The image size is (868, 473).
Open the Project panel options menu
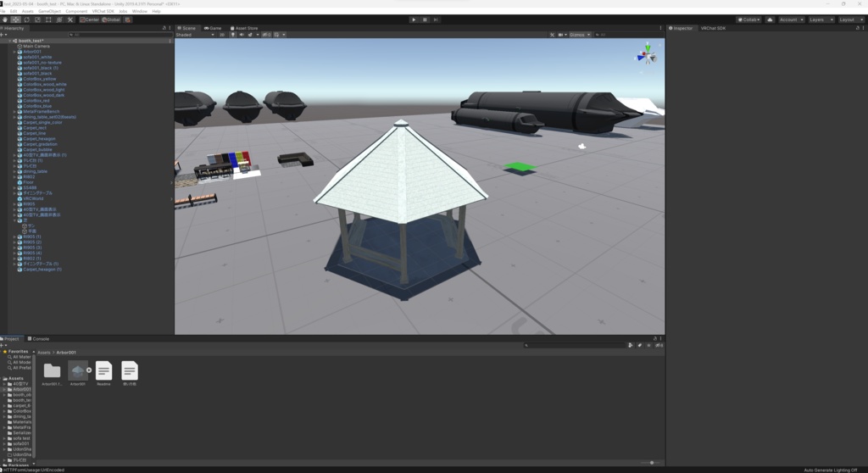click(x=660, y=338)
